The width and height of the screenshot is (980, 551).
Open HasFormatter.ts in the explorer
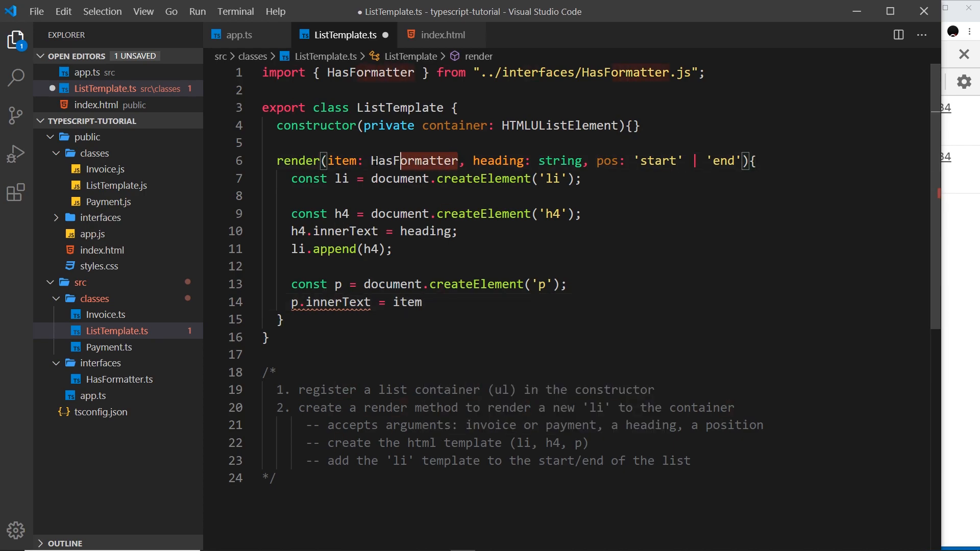pos(119,379)
